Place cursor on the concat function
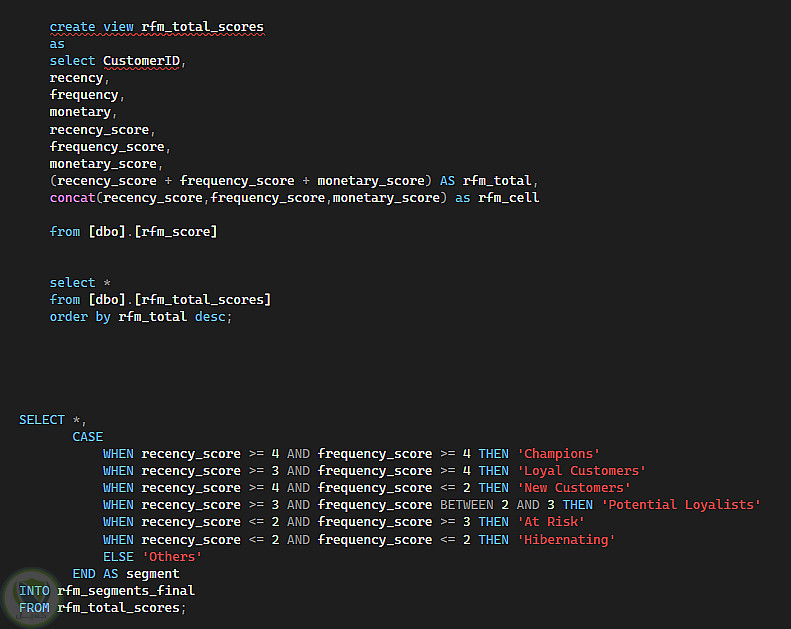 [x=73, y=198]
